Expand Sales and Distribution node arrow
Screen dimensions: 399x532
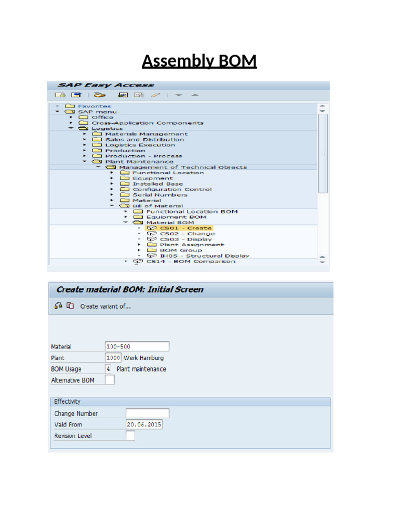pyautogui.click(x=85, y=139)
